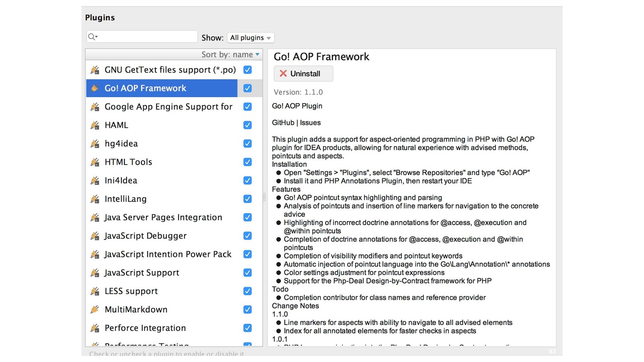Open the Sort by name dropdown
644x362 pixels.
tap(230, 54)
